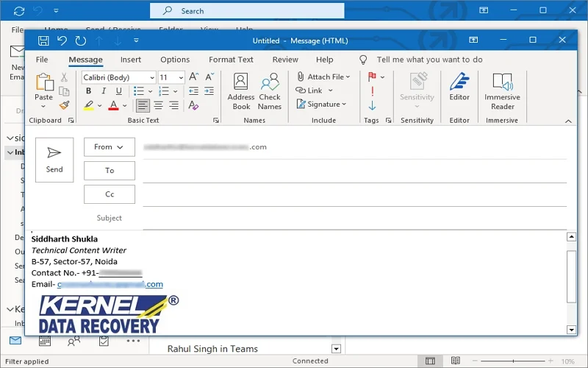Screen dimensions: 588x368
Task: Launch the Immersive Reader
Action: [502, 91]
